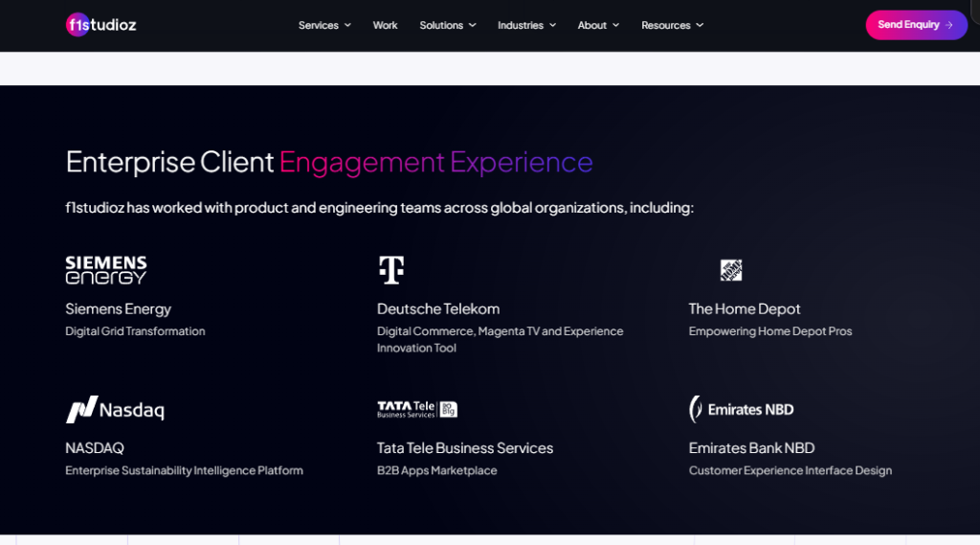Select The Home Depot heading
The height and width of the screenshot is (545, 980).
click(745, 308)
